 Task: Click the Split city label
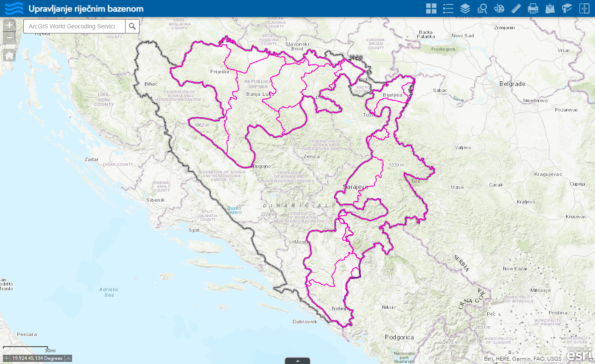[x=194, y=230]
